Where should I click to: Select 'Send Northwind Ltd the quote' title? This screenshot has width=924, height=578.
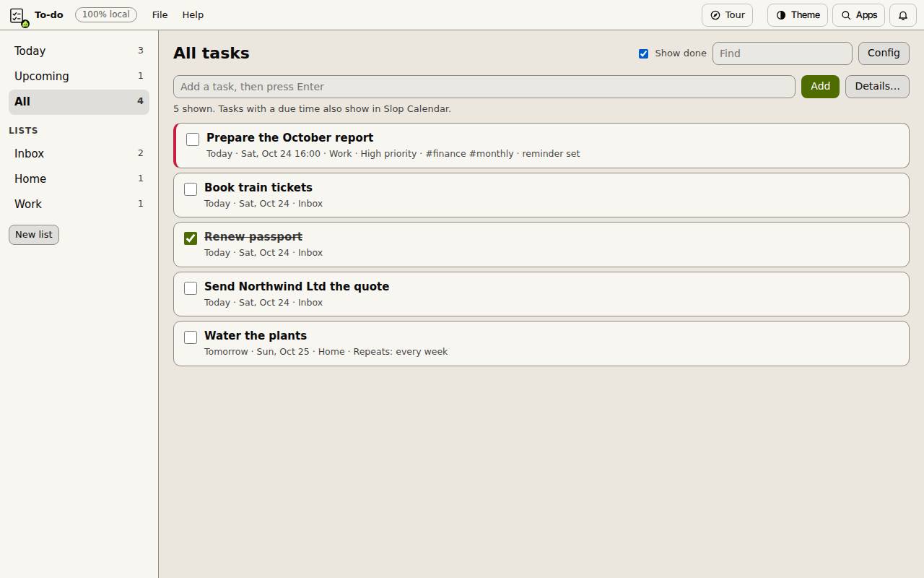click(297, 287)
